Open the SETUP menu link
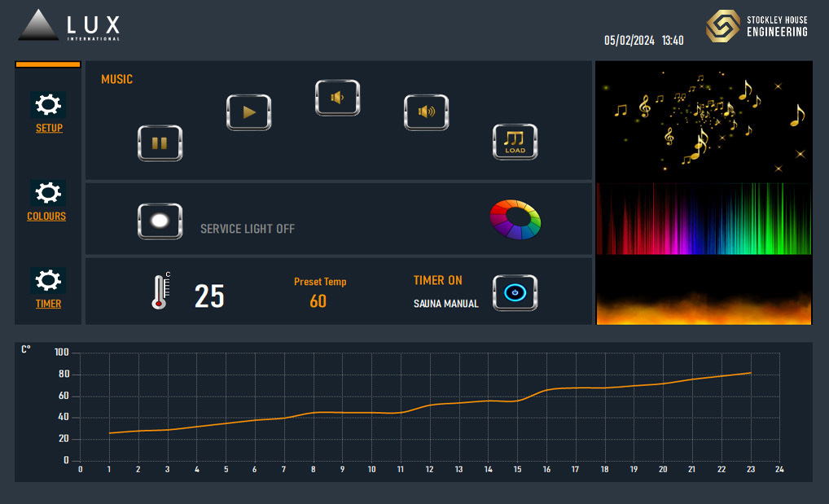The width and height of the screenshot is (829, 504). (49, 129)
